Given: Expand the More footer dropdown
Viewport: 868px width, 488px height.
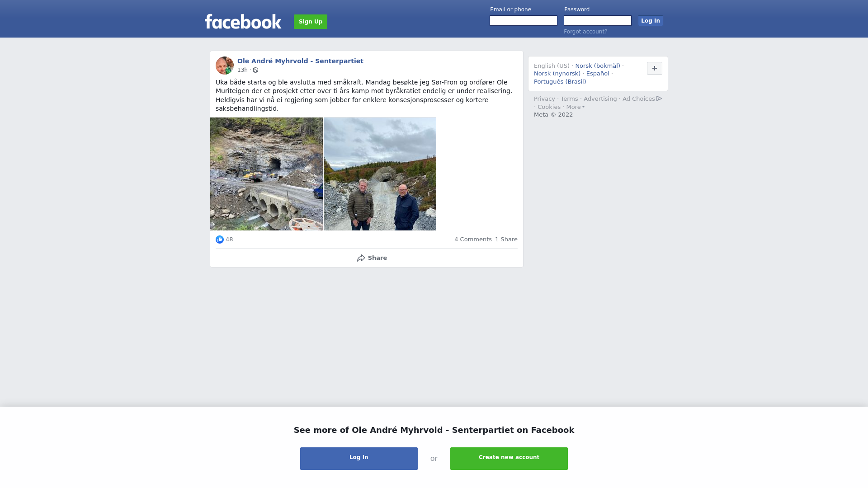Looking at the screenshot, I should pyautogui.click(x=575, y=107).
